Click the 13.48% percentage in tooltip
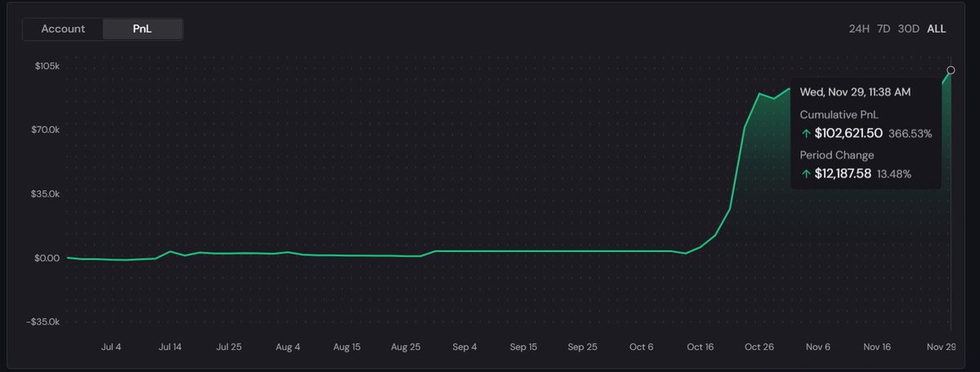 point(894,174)
